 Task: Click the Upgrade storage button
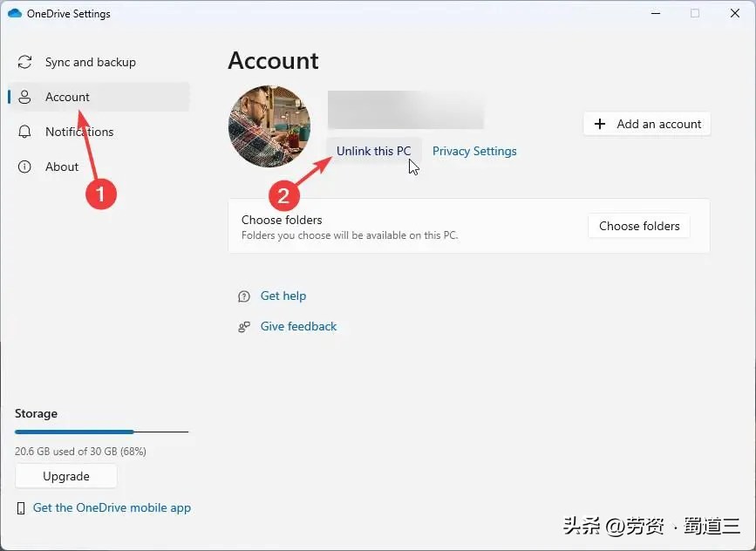(65, 476)
